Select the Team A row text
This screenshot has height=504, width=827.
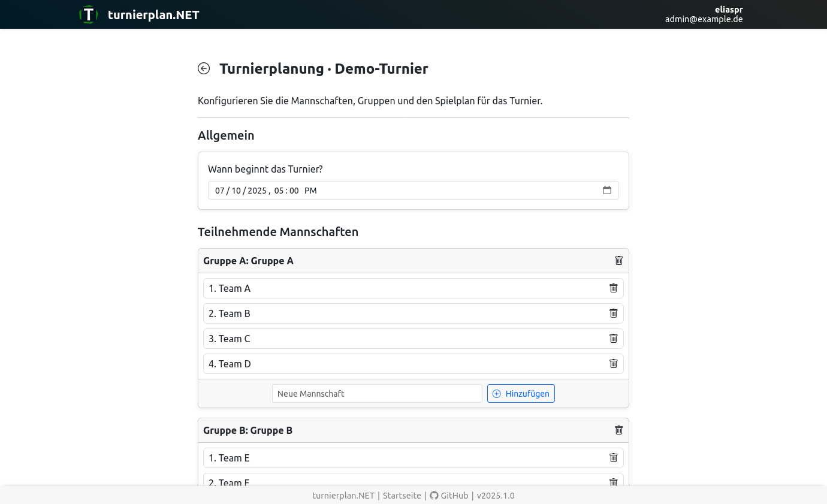(x=230, y=288)
